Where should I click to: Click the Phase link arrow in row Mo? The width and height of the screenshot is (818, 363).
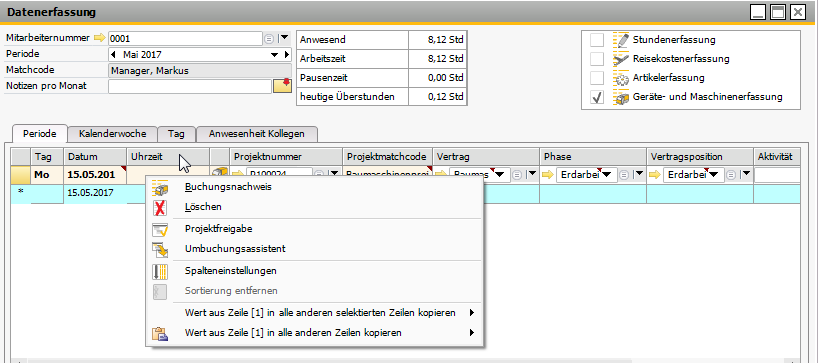548,175
